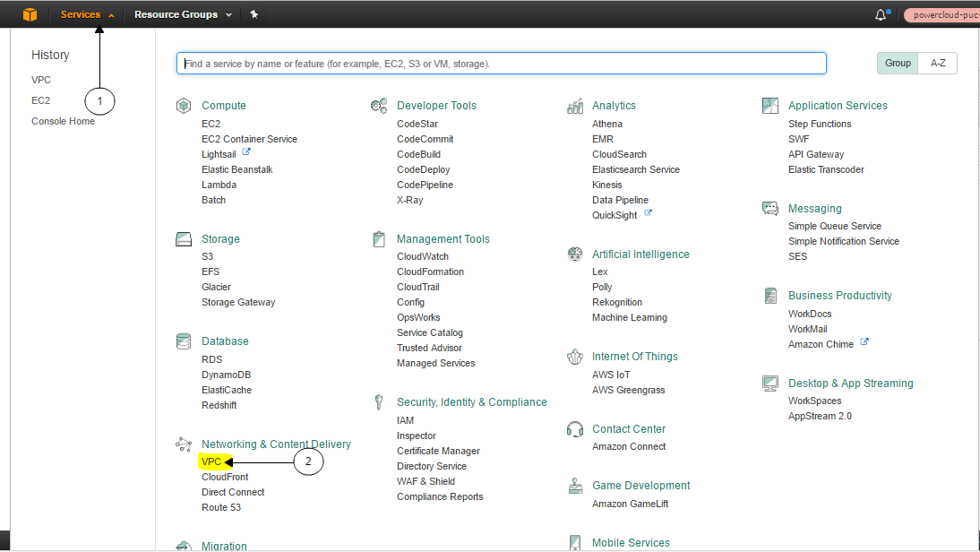The height and width of the screenshot is (552, 980).
Task: Open Elastic Transcoder service
Action: [826, 170]
